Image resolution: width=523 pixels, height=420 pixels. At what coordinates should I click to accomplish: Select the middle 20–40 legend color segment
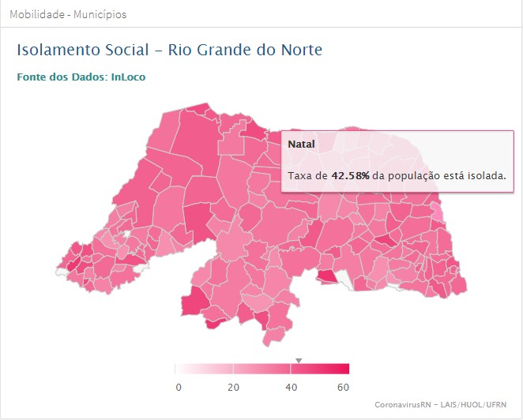point(261,369)
